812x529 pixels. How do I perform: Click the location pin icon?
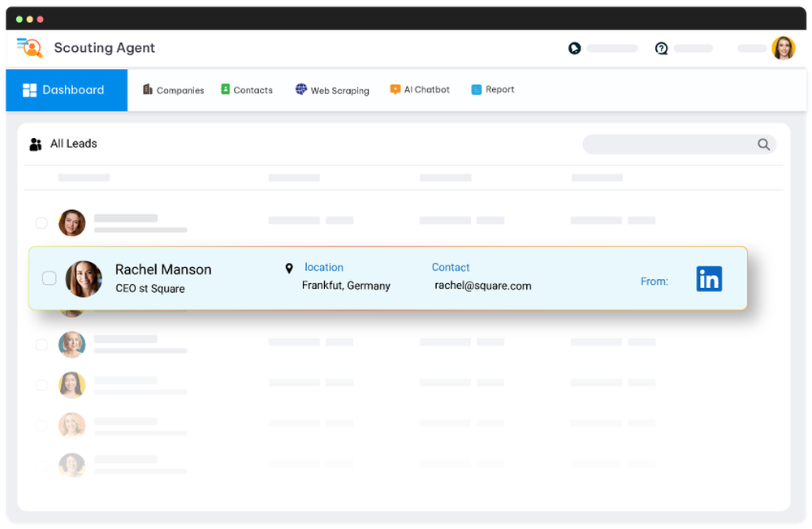click(289, 268)
